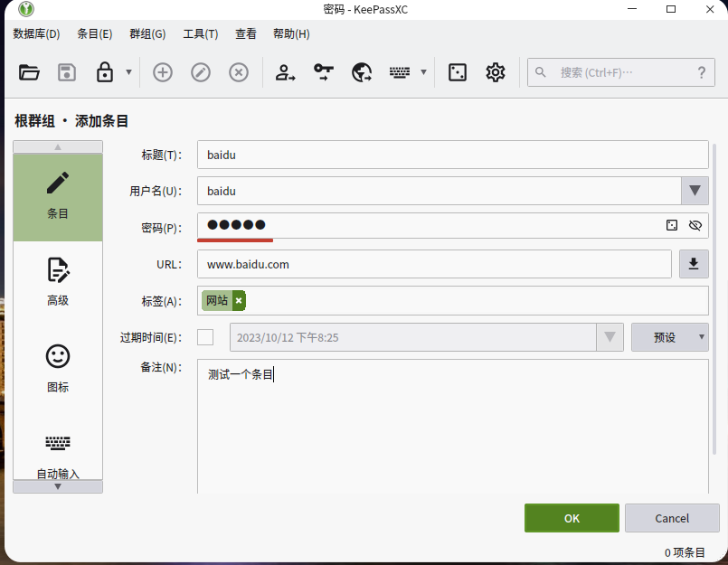Open the application settings gear icon
Viewport: 728px width, 565px height.
495,72
